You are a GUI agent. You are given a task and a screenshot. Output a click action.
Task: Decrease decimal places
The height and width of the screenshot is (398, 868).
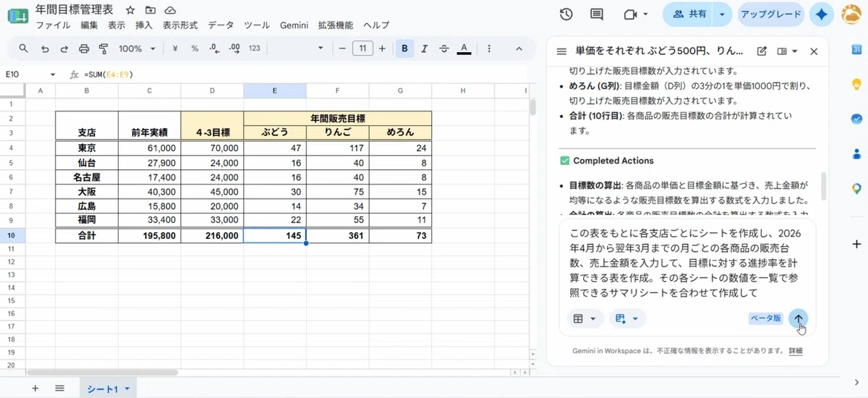click(214, 49)
